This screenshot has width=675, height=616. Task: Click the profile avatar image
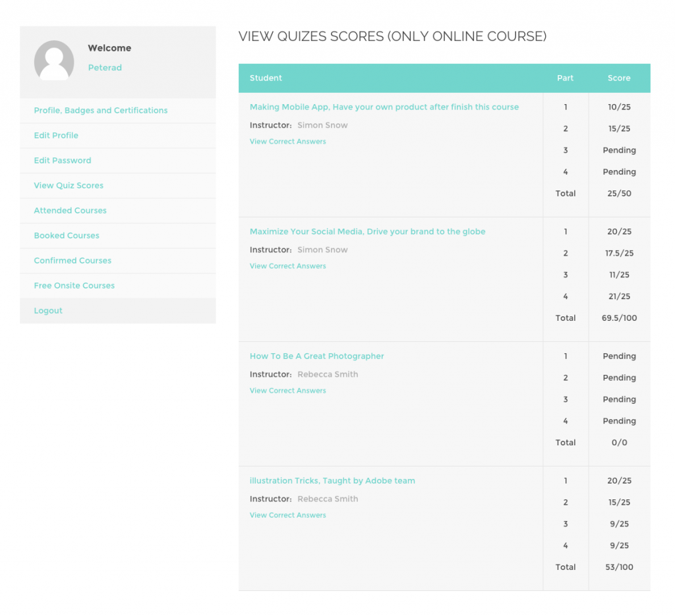pos(54,61)
